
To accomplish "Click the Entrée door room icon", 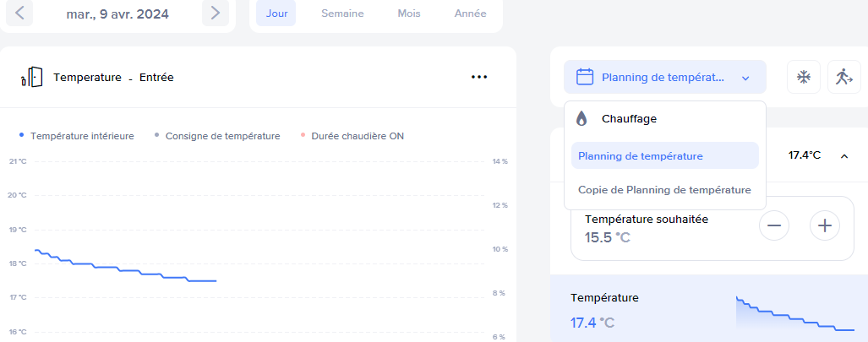I will click(x=31, y=77).
